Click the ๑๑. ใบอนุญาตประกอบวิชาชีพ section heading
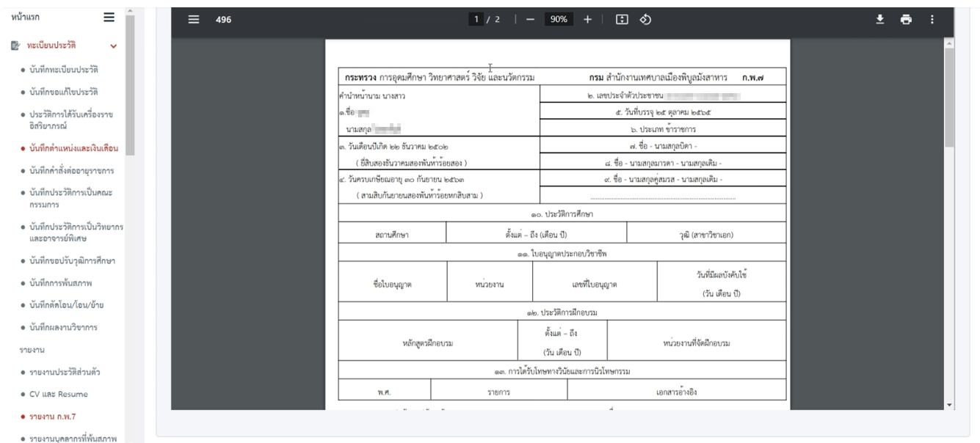This screenshot has height=443, width=980. (562, 253)
